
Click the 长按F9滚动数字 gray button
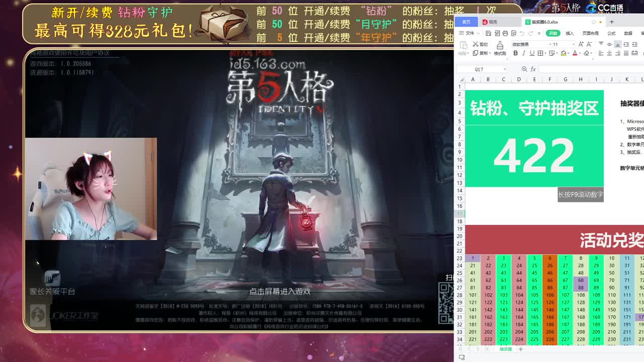click(x=581, y=195)
